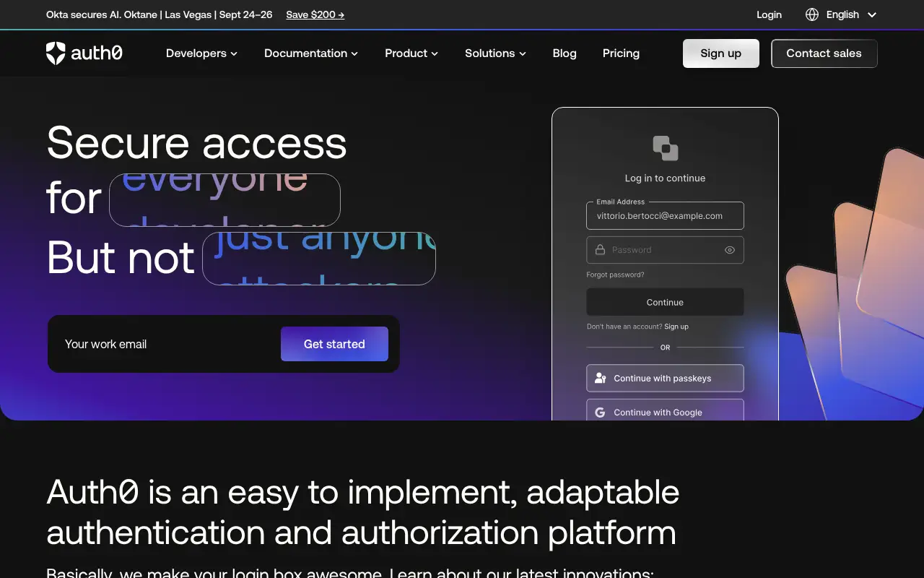Choose Continue with Google
Viewport: 924px width, 578px height.
[665, 410]
